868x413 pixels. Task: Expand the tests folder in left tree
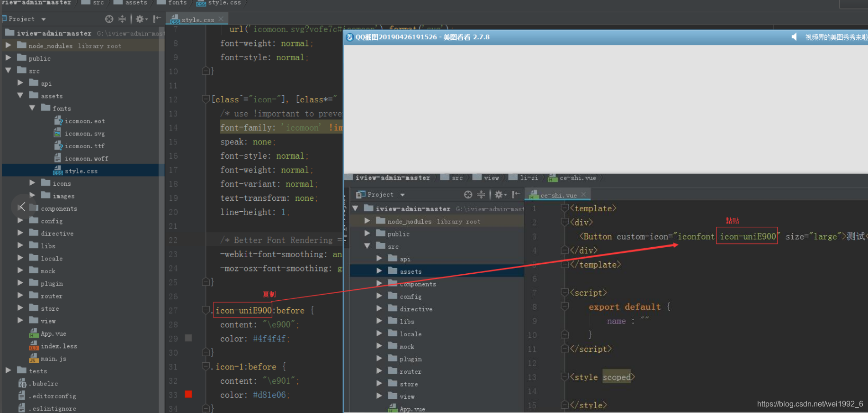[x=8, y=370]
